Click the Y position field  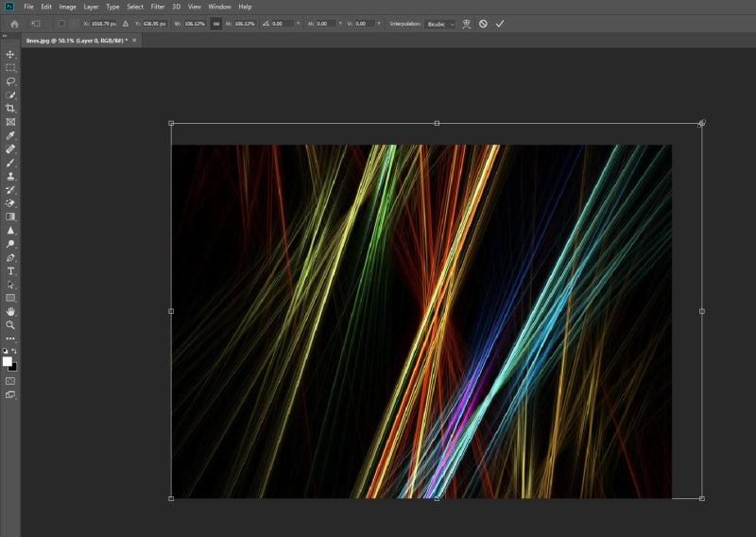click(155, 24)
